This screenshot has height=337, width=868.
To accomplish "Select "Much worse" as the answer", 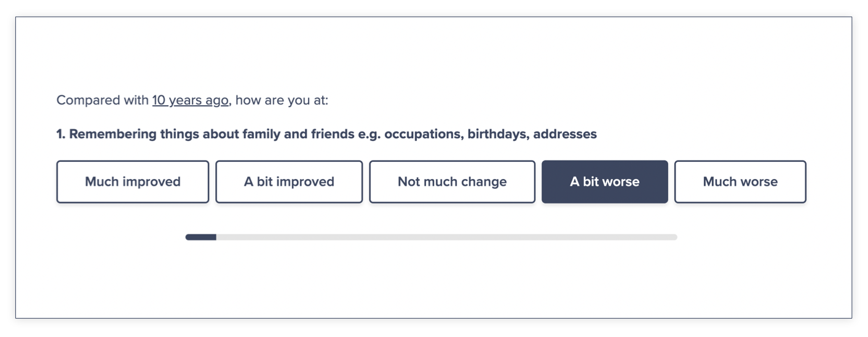I will 740,182.
